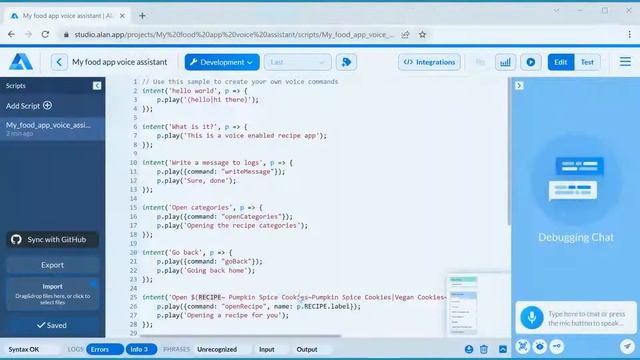
Task: Click the code minimap thumbnail
Action: (x=463, y=305)
